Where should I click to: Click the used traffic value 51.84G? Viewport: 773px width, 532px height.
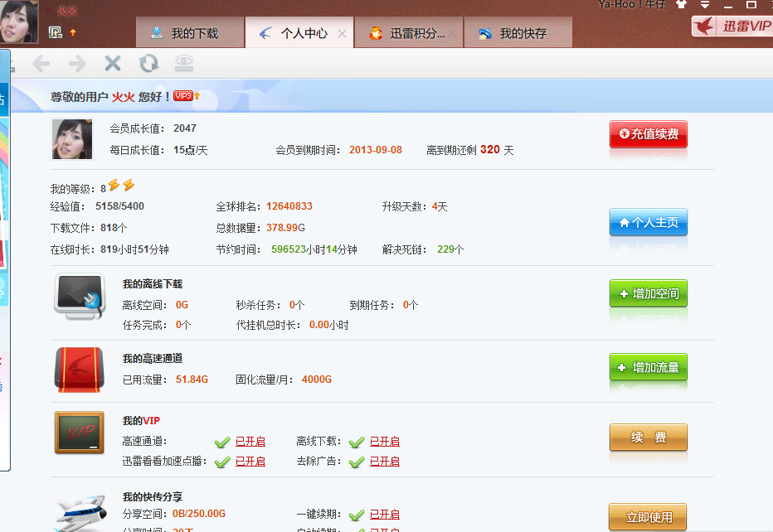192,380
